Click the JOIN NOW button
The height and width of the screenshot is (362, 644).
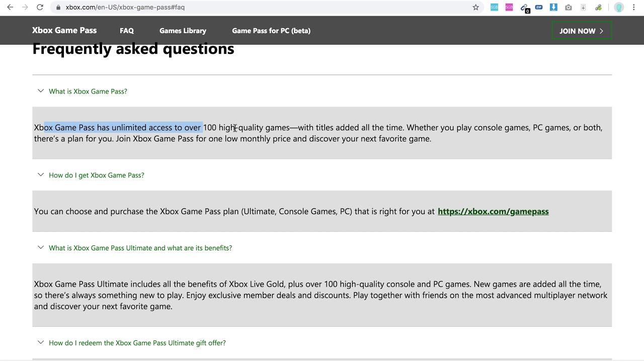[582, 31]
